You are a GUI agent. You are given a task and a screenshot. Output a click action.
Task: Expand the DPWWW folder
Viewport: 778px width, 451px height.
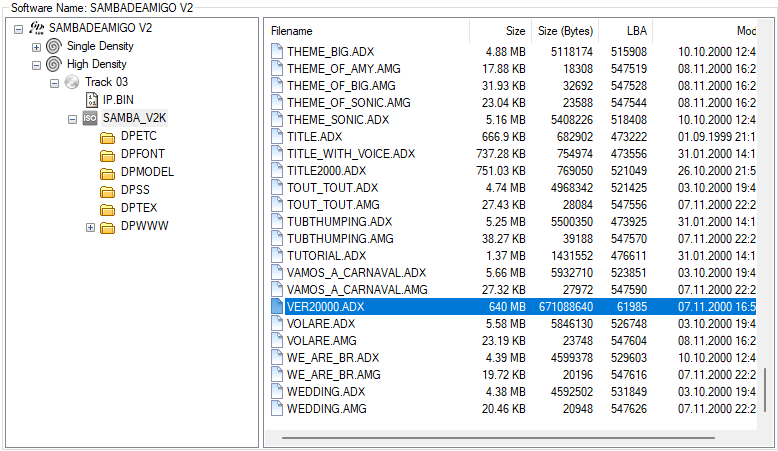90,227
